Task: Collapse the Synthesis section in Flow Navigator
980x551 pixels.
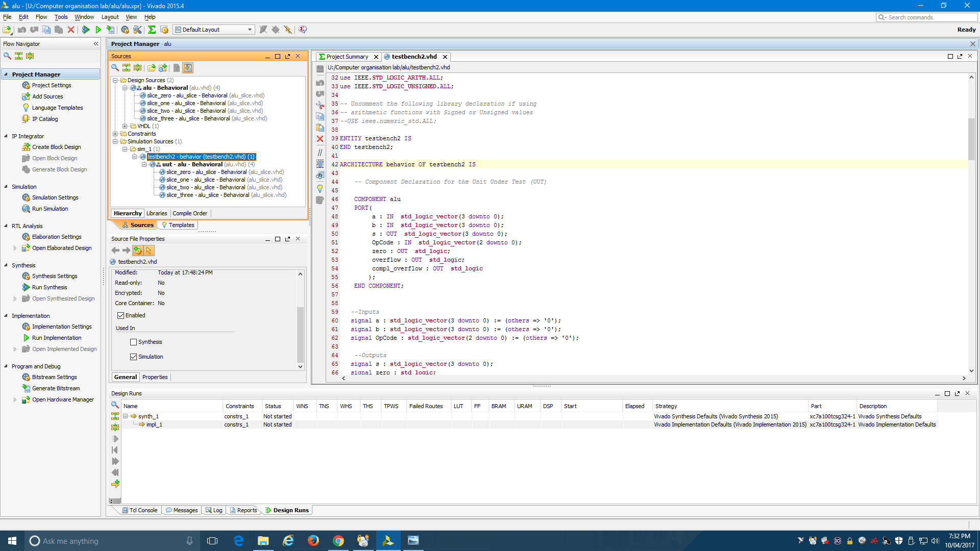Action: pos(6,265)
